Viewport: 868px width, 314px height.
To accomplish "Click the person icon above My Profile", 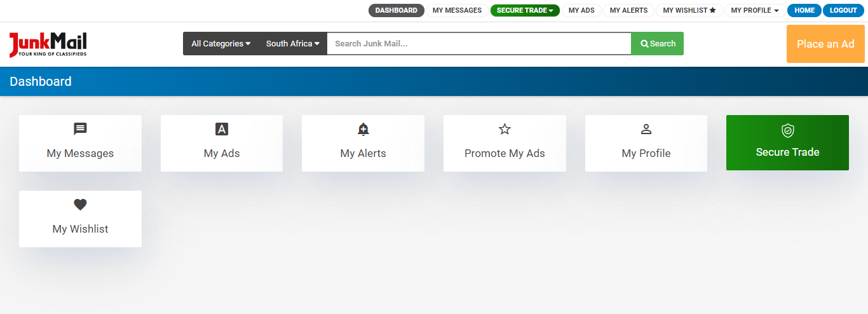I will (x=646, y=130).
